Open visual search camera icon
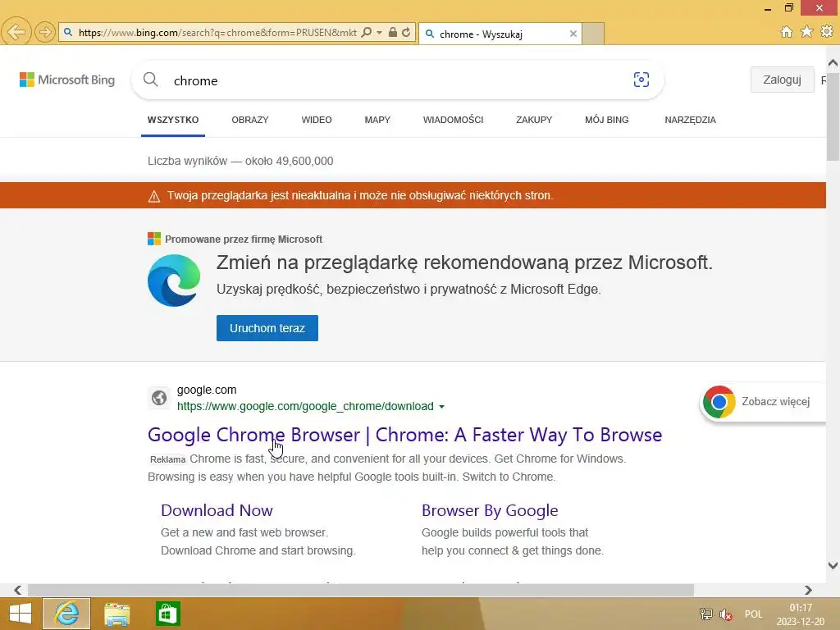The height and width of the screenshot is (630, 840). pos(641,80)
